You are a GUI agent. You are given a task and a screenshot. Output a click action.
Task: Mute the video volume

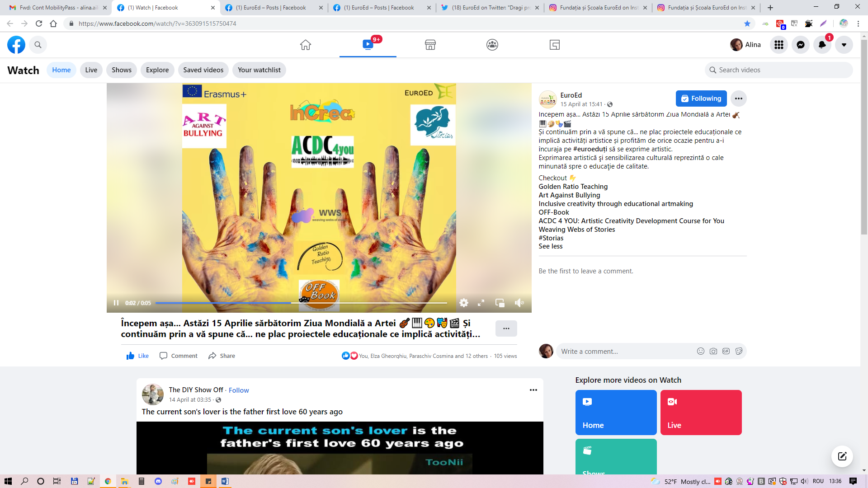tap(519, 303)
